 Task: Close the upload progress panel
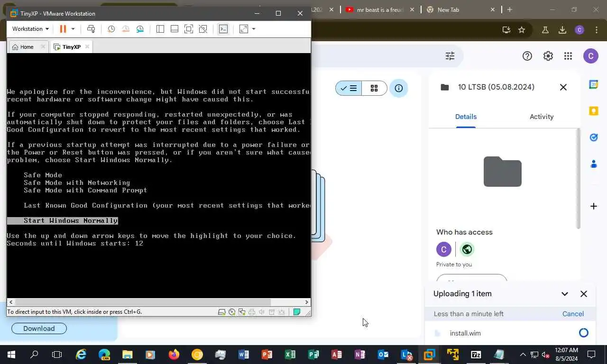(584, 294)
